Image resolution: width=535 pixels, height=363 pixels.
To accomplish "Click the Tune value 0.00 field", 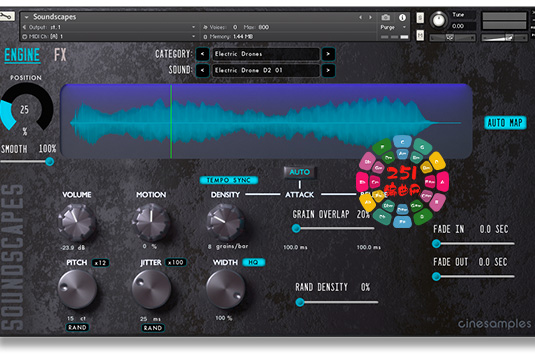I will pyautogui.click(x=458, y=26).
